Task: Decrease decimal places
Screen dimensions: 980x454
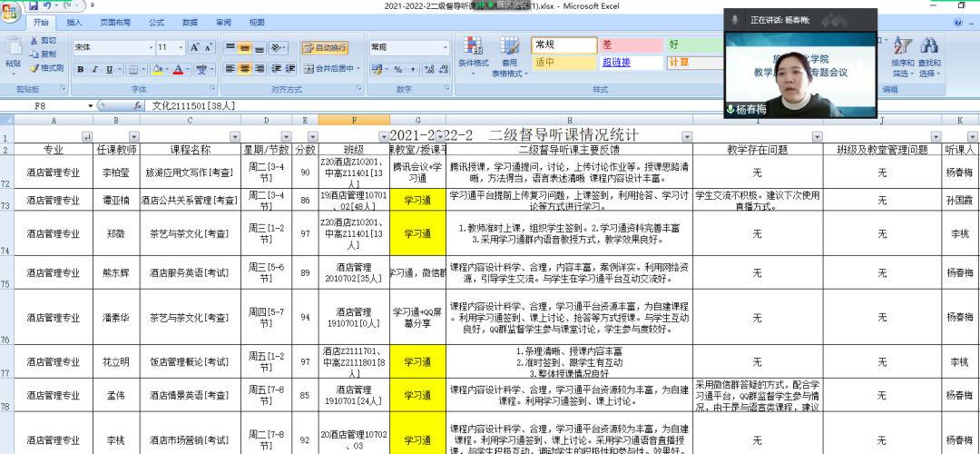Action: click(x=444, y=69)
